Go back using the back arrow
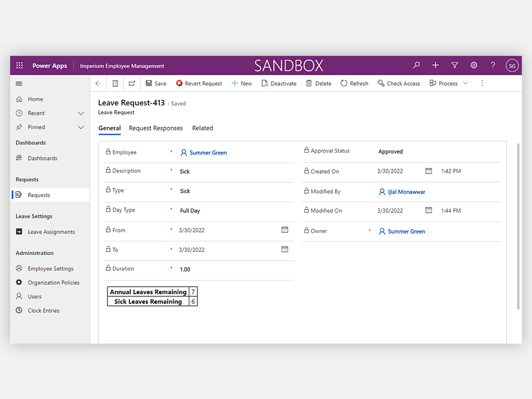The height and width of the screenshot is (399, 532). click(x=98, y=84)
